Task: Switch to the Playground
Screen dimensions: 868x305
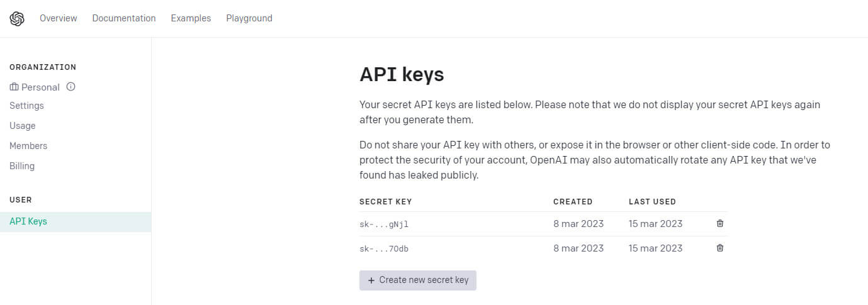Action: 249,18
